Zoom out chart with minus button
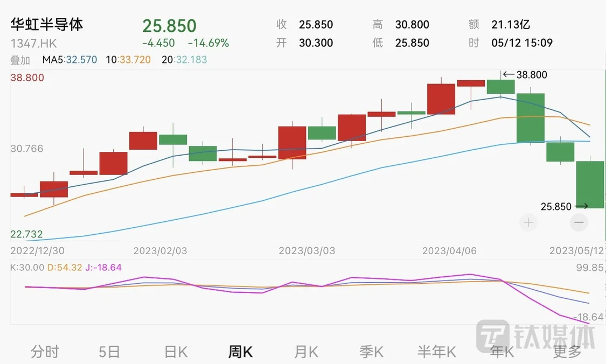This screenshot has height=364, width=606. (x=579, y=222)
